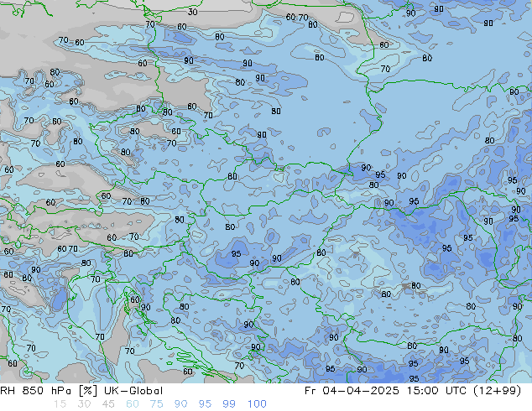Select the legend value "75"
The image size is (532, 411).
pos(156,404)
